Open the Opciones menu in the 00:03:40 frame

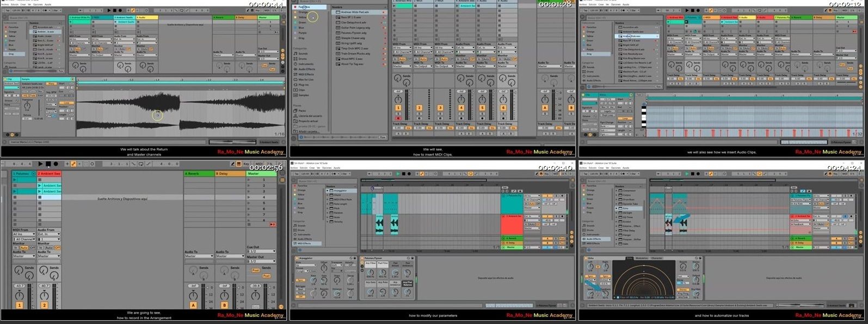coord(325,168)
